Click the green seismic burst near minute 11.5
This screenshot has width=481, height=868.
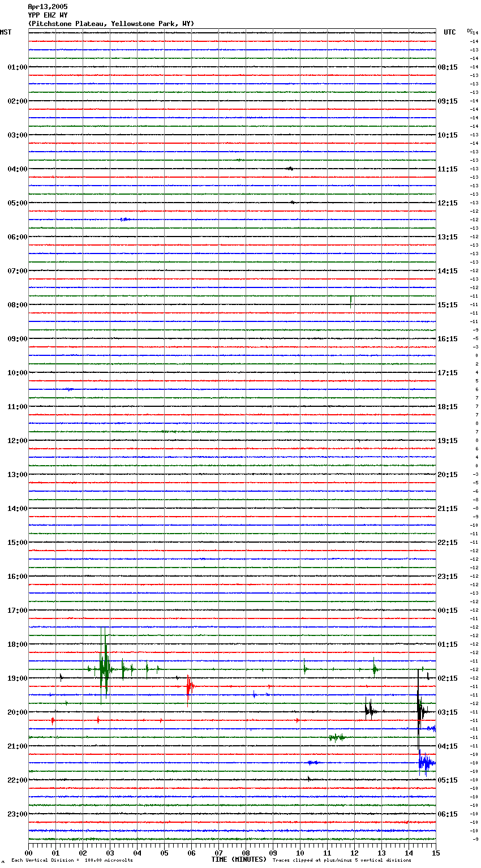coord(337,737)
